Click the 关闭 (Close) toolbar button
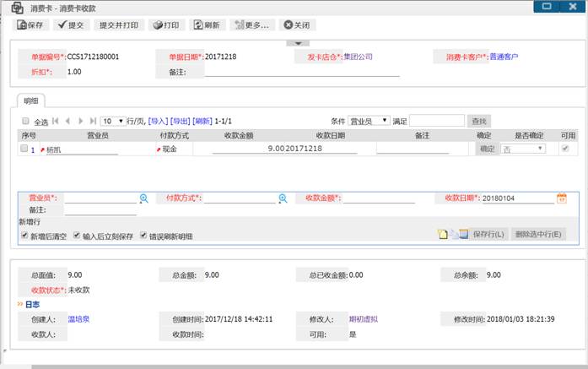The height and width of the screenshot is (369, 588). (x=298, y=24)
